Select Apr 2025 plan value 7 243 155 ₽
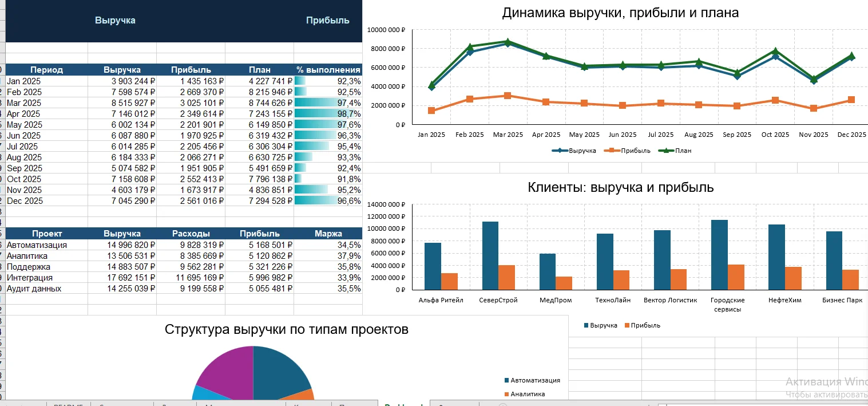The image size is (868, 406). pos(260,114)
